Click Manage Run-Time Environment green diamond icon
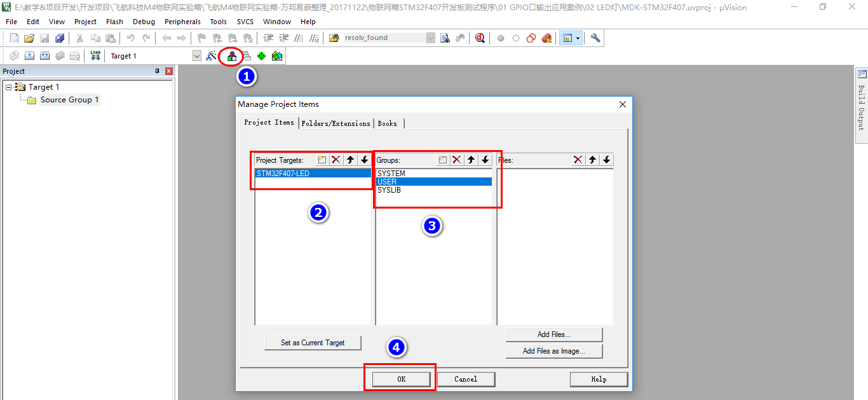This screenshot has width=868, height=400. [261, 56]
